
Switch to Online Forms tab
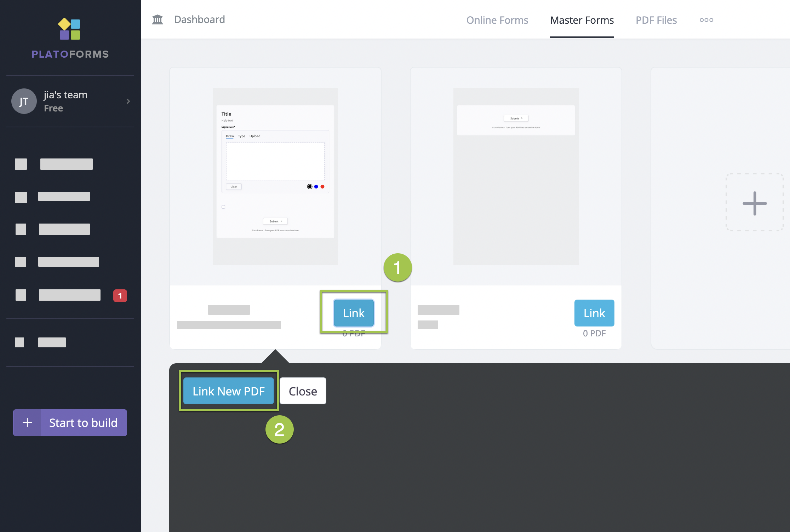click(x=497, y=20)
